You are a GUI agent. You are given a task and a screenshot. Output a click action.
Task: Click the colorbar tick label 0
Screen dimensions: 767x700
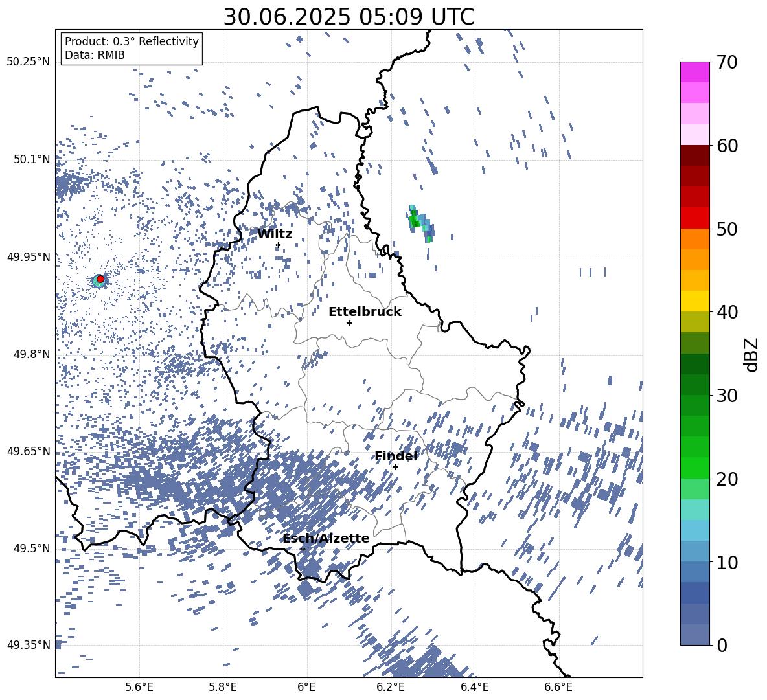[722, 645]
